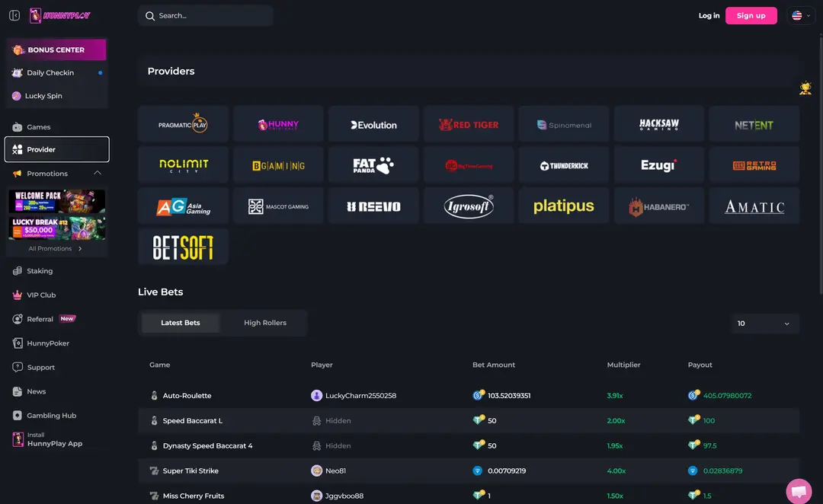The width and height of the screenshot is (823, 504).
Task: Select the BGaming provider
Action: click(x=278, y=164)
